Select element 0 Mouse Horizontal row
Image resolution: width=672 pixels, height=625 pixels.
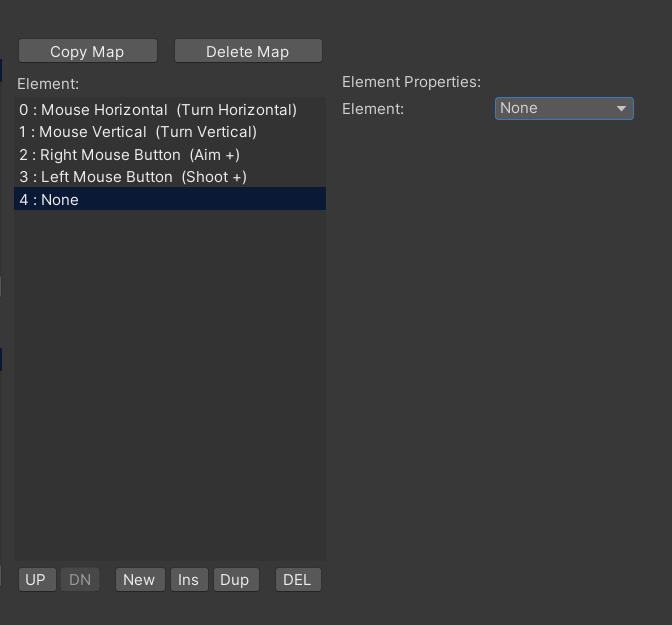click(x=170, y=110)
